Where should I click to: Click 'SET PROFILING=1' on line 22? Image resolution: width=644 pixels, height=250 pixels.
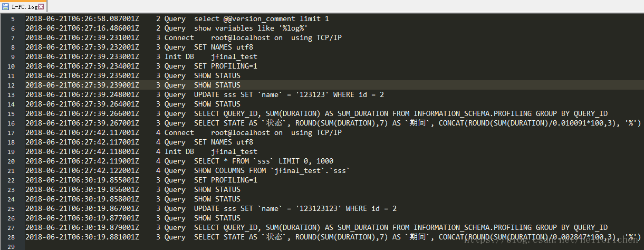(226, 180)
